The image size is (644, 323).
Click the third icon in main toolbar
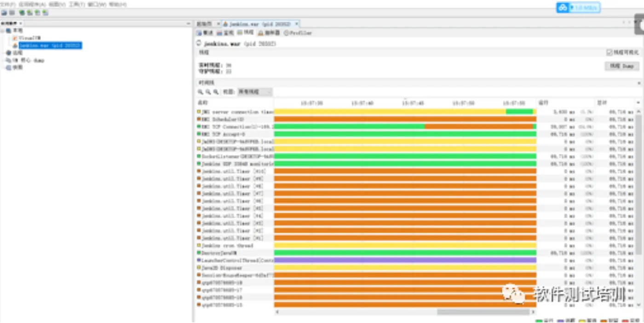tap(22, 13)
